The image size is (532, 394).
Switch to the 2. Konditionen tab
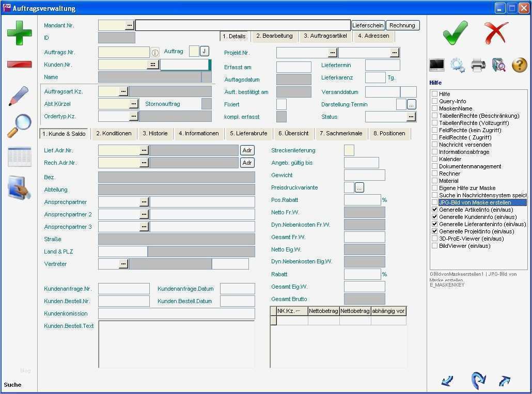point(114,134)
